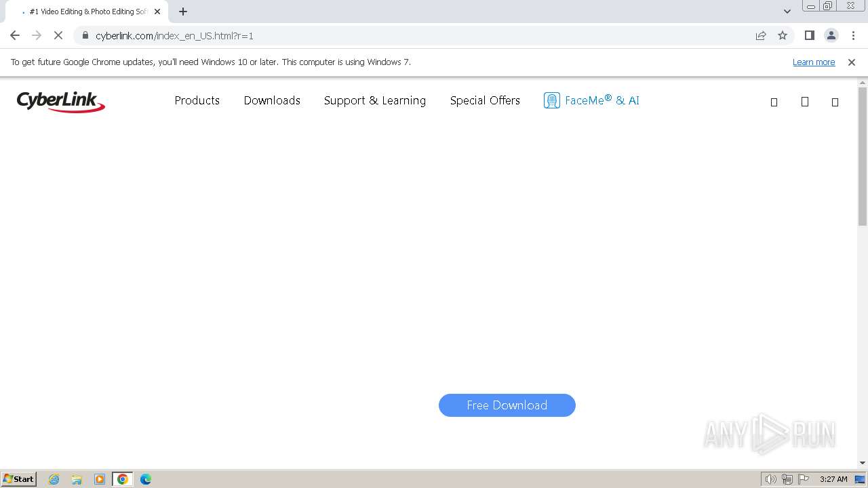Click scrollbar down arrow
This screenshot has width=868, height=488.
click(x=863, y=463)
